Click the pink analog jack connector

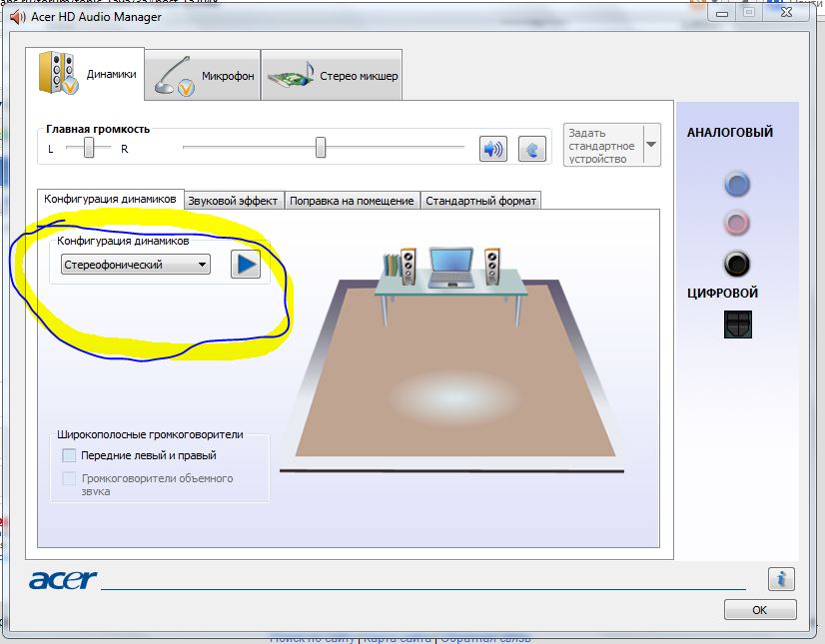(x=737, y=223)
